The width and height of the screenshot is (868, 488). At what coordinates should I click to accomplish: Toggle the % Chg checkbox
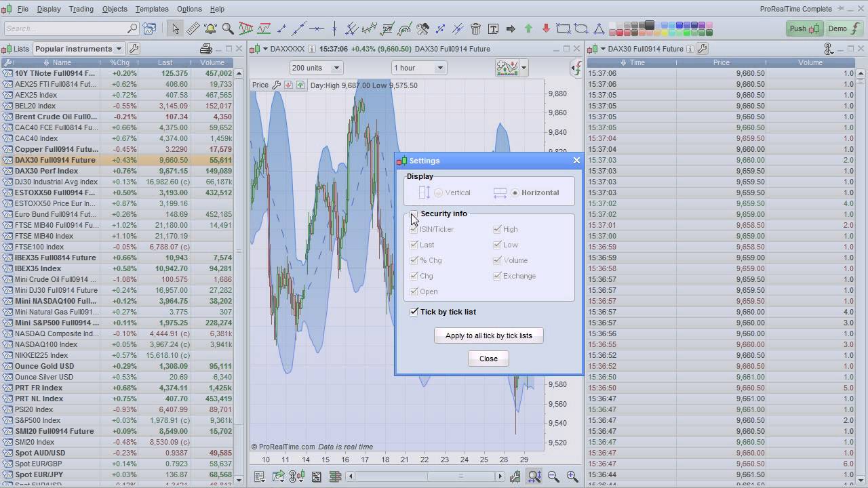pos(414,260)
